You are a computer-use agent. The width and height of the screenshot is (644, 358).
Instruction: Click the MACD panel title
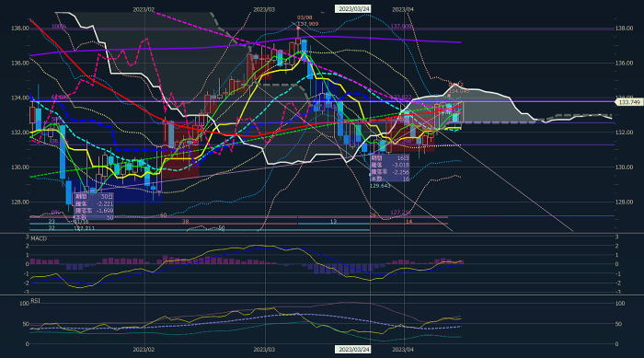pyautogui.click(x=39, y=238)
